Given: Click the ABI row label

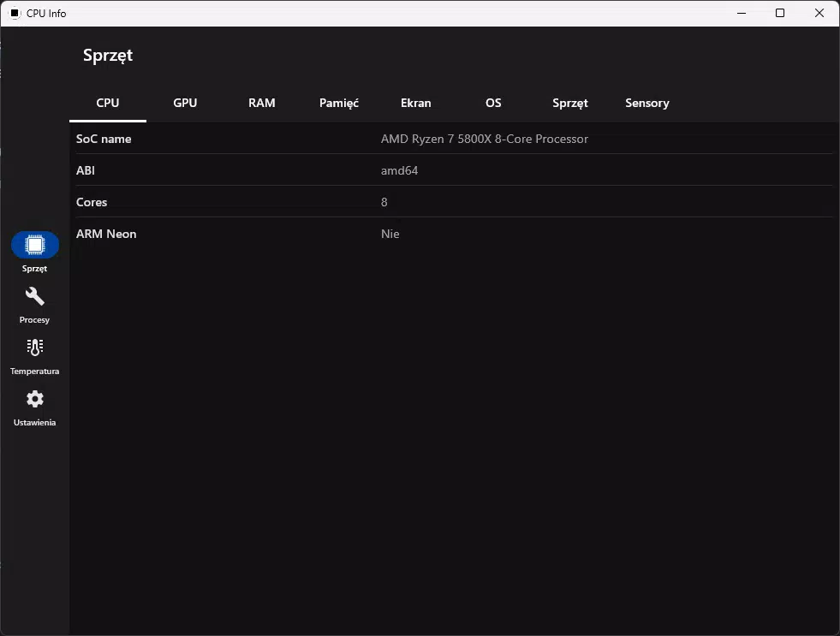Looking at the screenshot, I should tap(85, 170).
